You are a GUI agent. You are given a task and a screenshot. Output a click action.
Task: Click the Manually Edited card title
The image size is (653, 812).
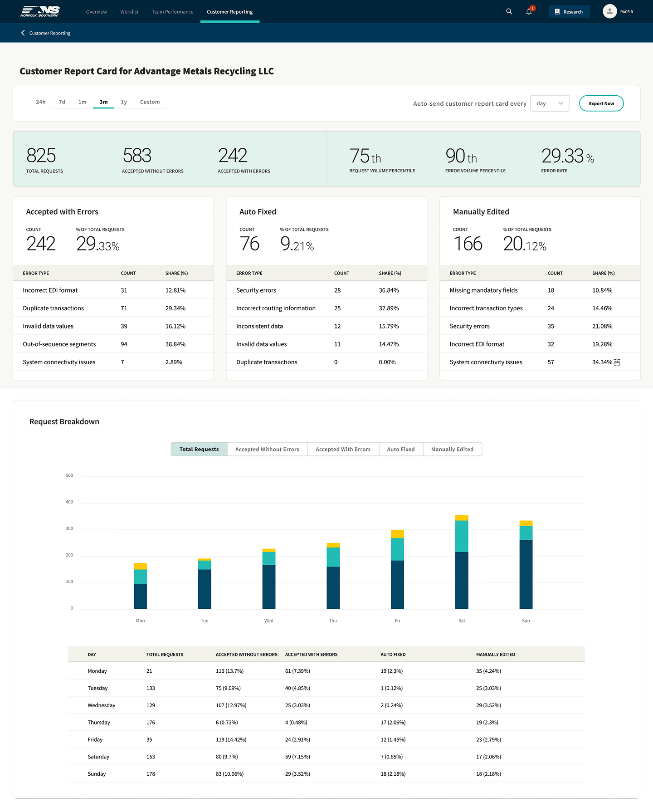[x=481, y=212]
